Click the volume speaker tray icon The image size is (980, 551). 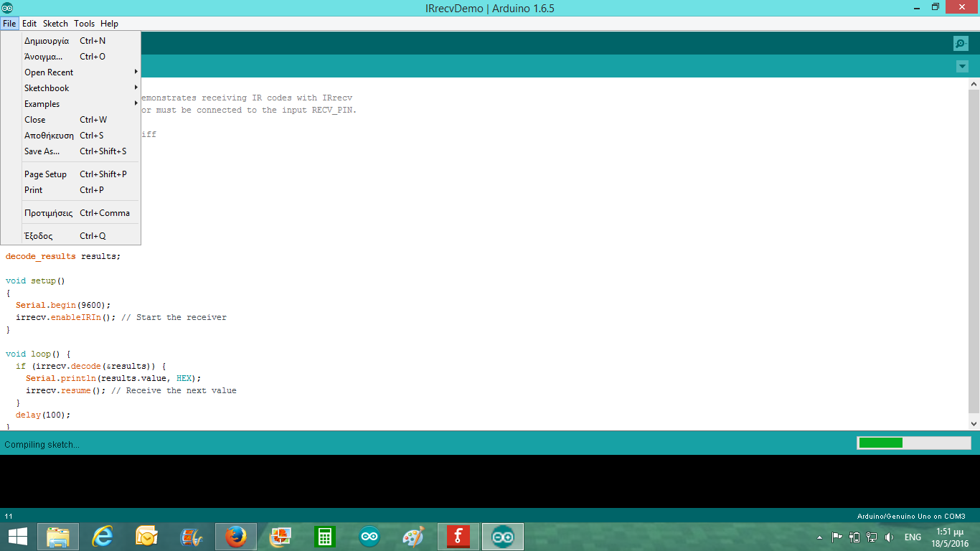[x=890, y=537]
